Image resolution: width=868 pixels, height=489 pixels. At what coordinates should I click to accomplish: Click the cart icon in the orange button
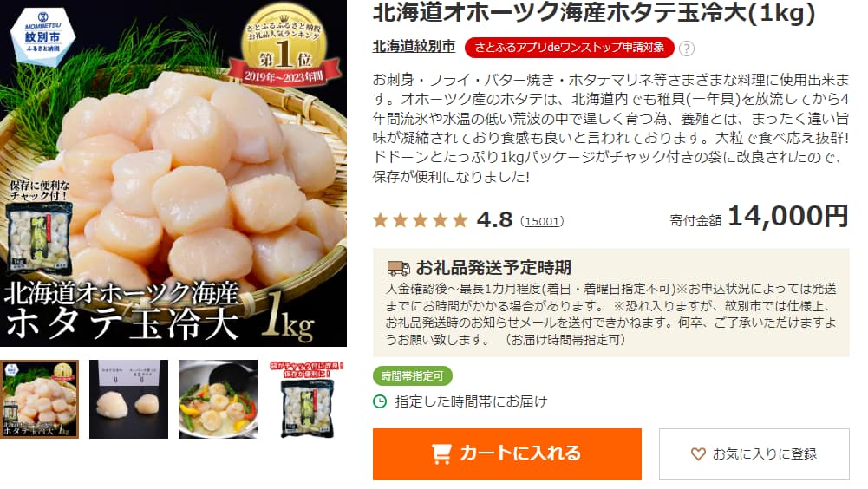(441, 453)
